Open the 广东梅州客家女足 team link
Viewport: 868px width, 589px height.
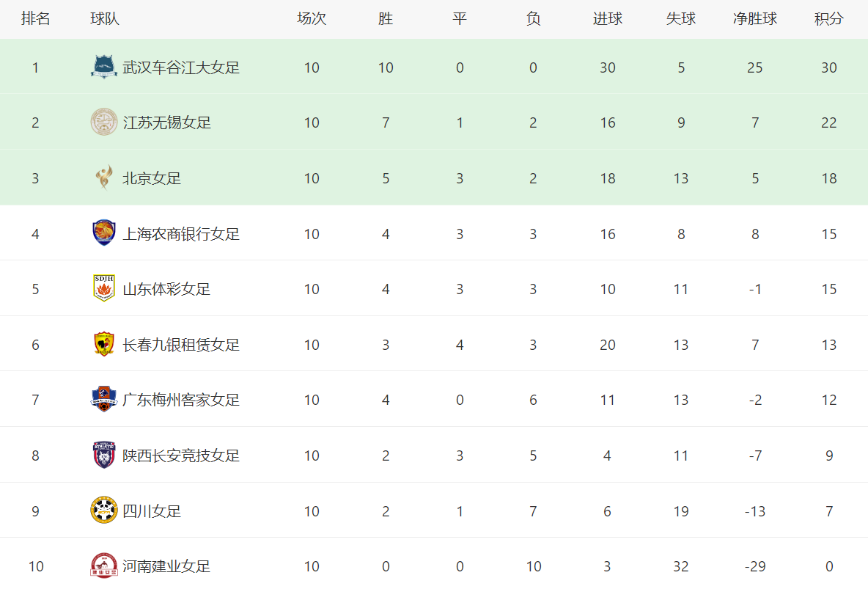(x=181, y=400)
